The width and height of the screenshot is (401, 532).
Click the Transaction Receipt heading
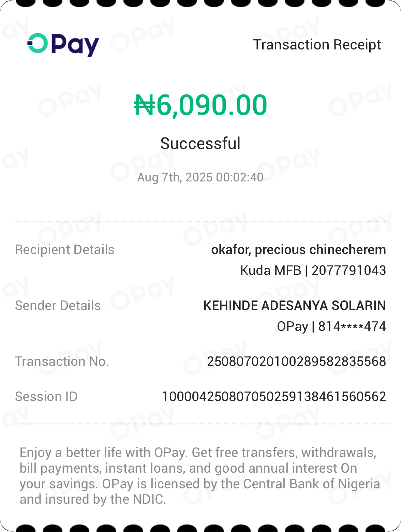tap(317, 45)
